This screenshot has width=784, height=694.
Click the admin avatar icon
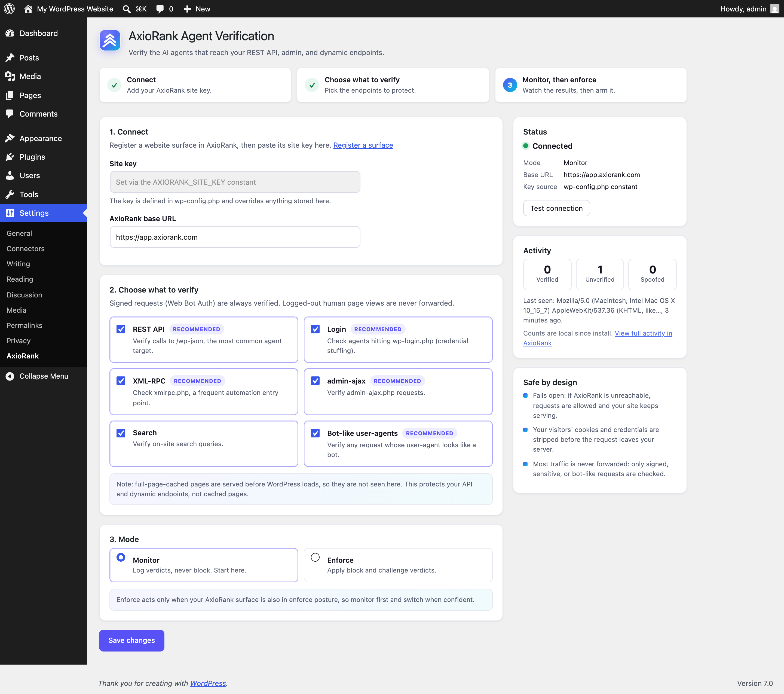pos(774,9)
